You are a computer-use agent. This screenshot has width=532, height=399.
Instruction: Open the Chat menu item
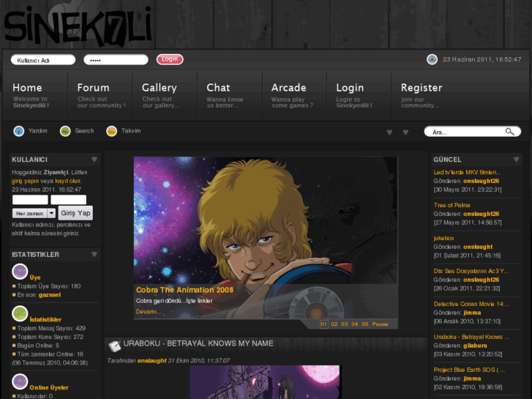tap(225, 96)
